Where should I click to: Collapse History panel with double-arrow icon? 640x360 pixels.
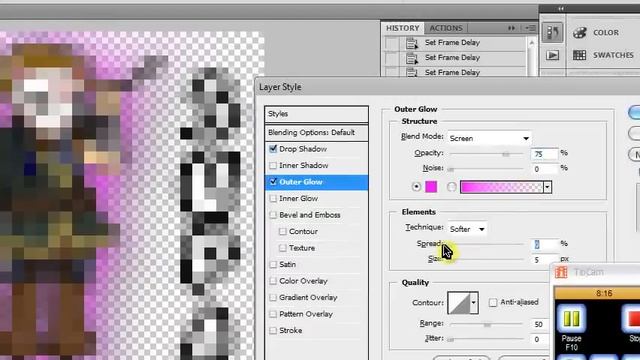coord(511,28)
